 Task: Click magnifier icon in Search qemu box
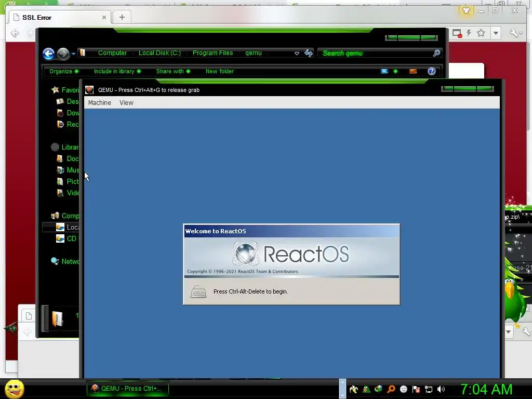[x=436, y=53]
